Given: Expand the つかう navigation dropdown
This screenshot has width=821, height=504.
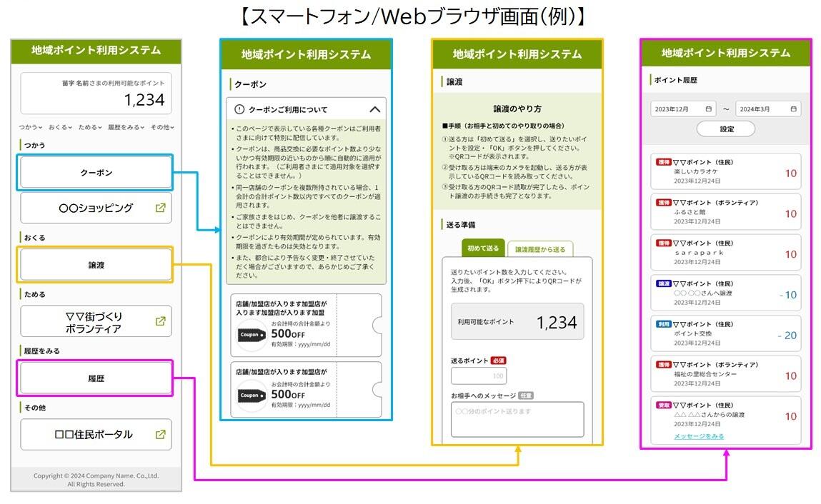Looking at the screenshot, I should pos(31,127).
